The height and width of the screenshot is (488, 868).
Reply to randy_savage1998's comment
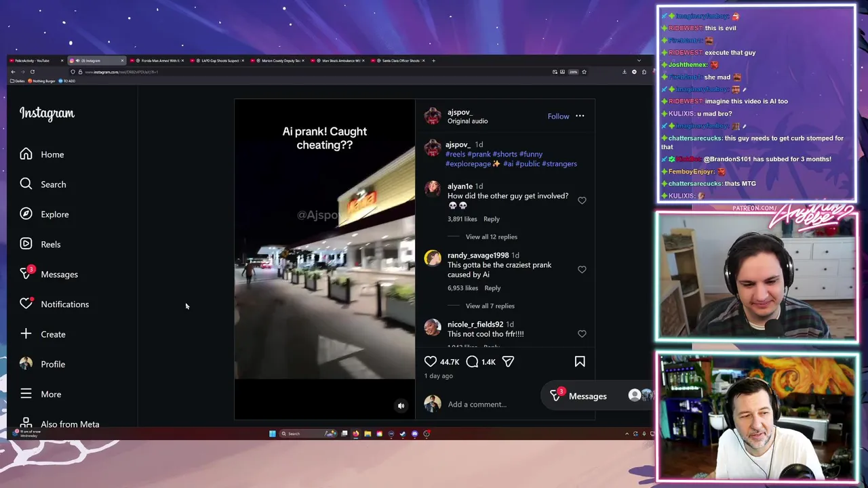click(x=492, y=288)
